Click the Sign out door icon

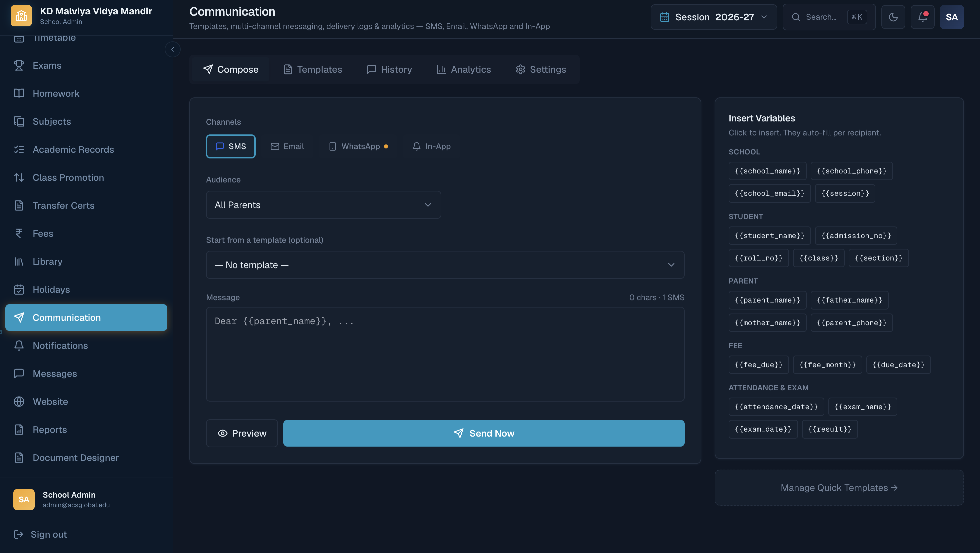(x=19, y=534)
